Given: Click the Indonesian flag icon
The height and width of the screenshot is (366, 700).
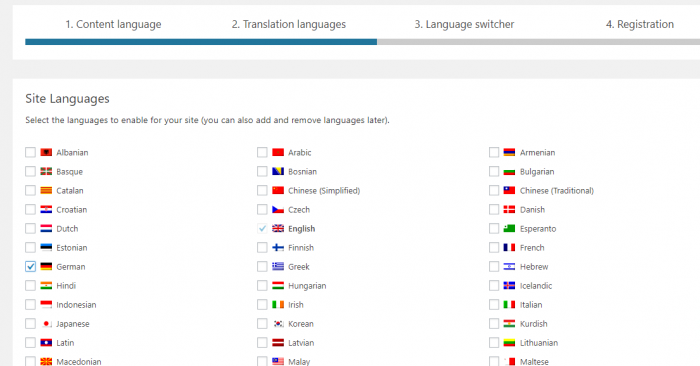Looking at the screenshot, I should (46, 304).
